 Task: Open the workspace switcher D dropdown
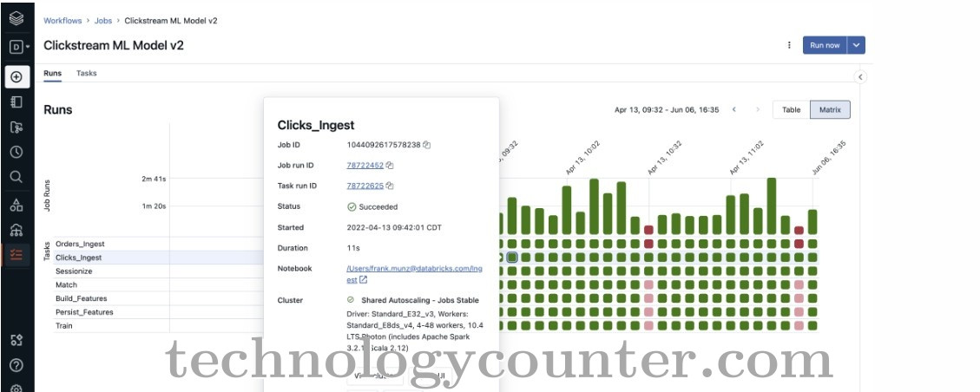(x=19, y=47)
